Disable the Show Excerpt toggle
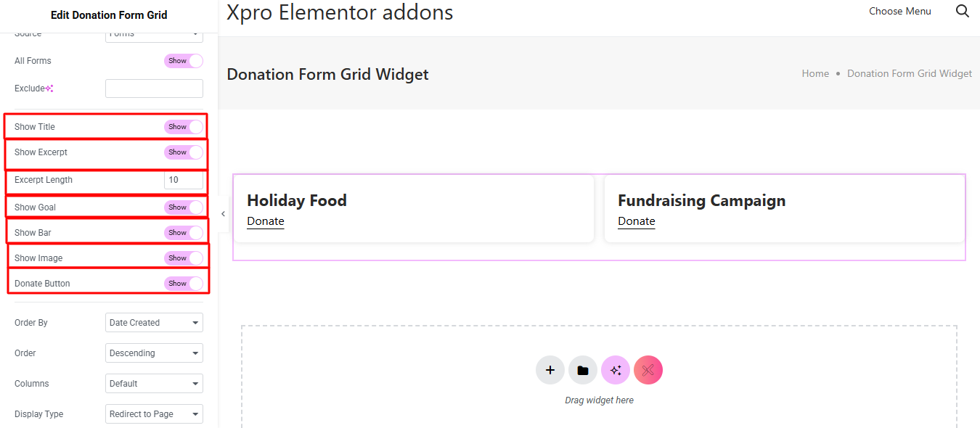Viewport: 980px width, 428px height. coord(183,152)
